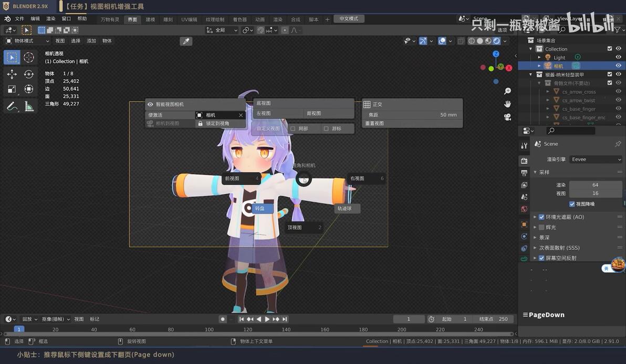Open 编辑 menu
This screenshot has width=626, height=364.
[x=35, y=19]
